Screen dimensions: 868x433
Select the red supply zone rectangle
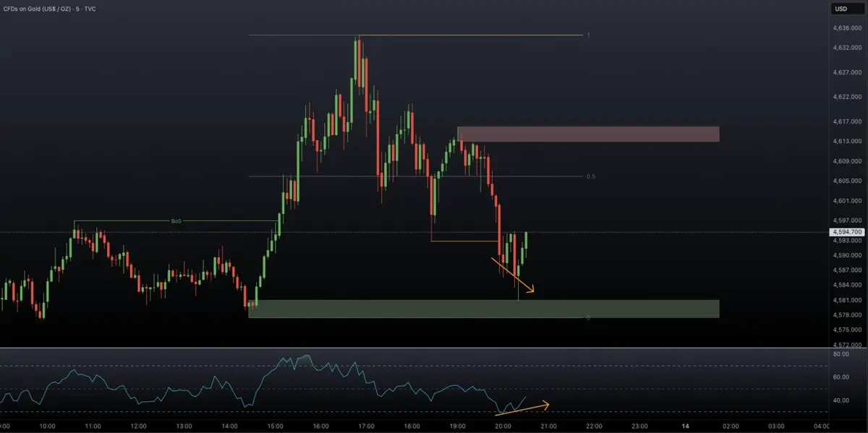(x=588, y=134)
